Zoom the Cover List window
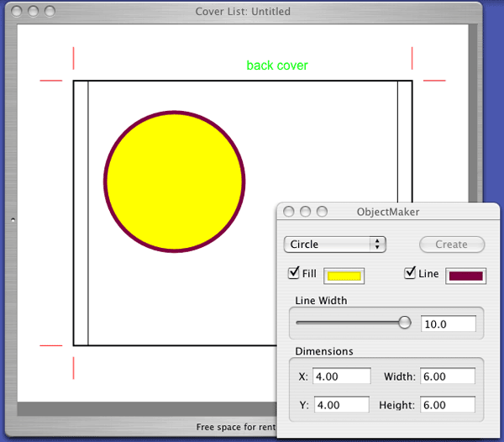Viewport: 504px width, 442px height. pos(50,12)
